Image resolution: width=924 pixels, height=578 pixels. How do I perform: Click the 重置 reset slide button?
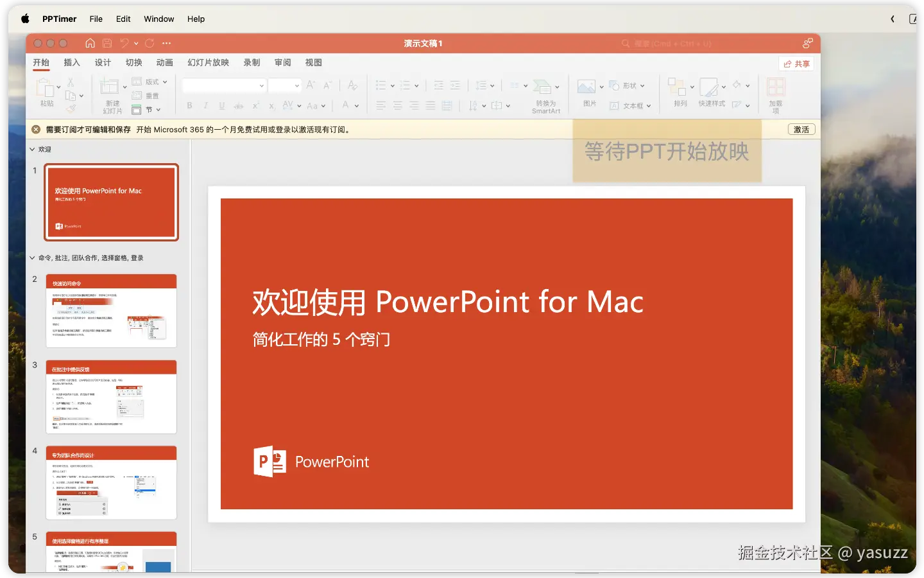click(145, 96)
